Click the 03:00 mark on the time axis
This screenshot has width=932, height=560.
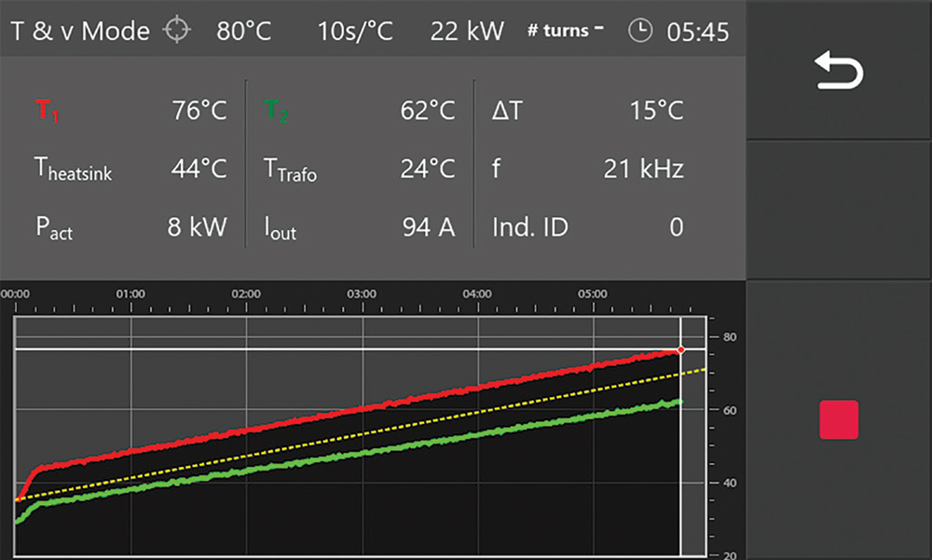[x=362, y=294]
